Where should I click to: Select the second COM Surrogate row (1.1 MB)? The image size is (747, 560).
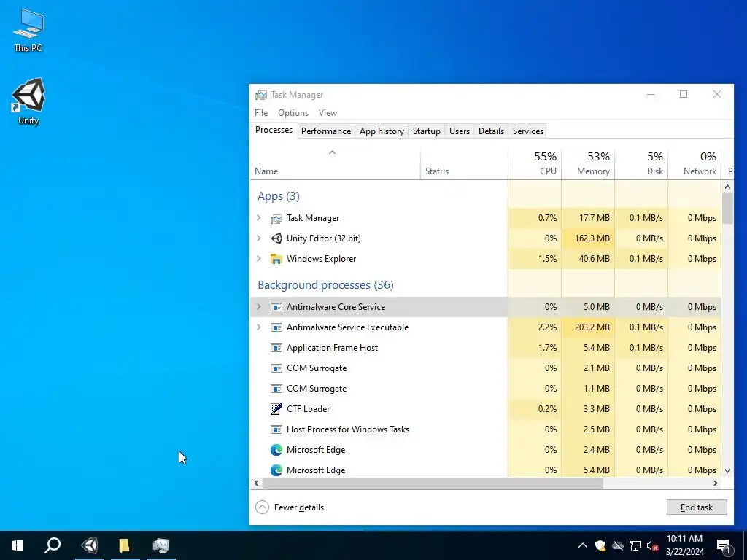pos(485,389)
